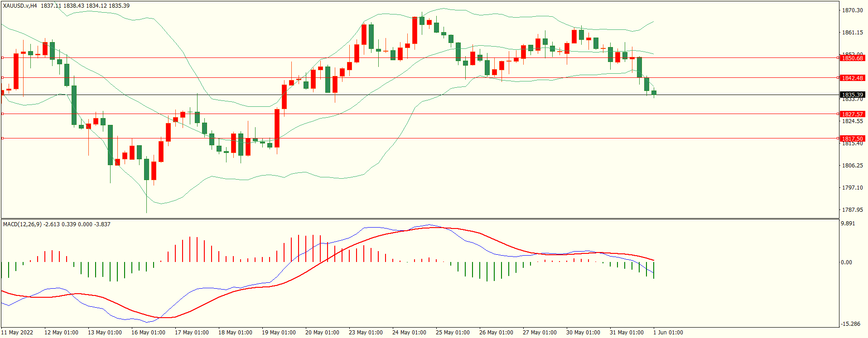This screenshot has height=338, width=868.
Task: Click the 11 May 2022 date label
Action: point(17,333)
